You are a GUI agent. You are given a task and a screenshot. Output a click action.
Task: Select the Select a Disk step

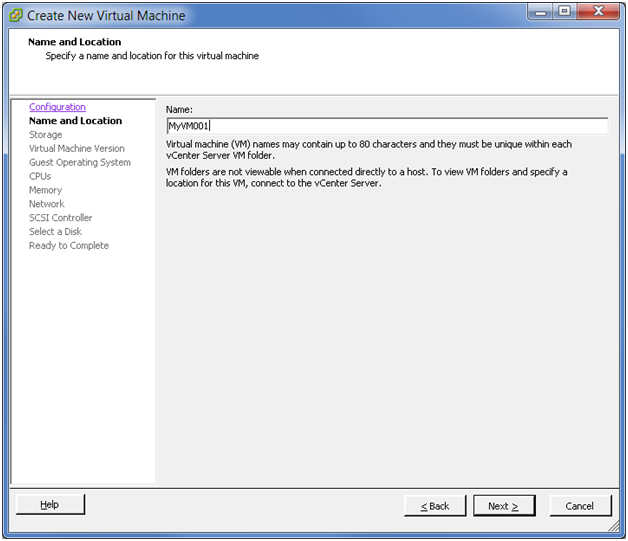point(55,231)
